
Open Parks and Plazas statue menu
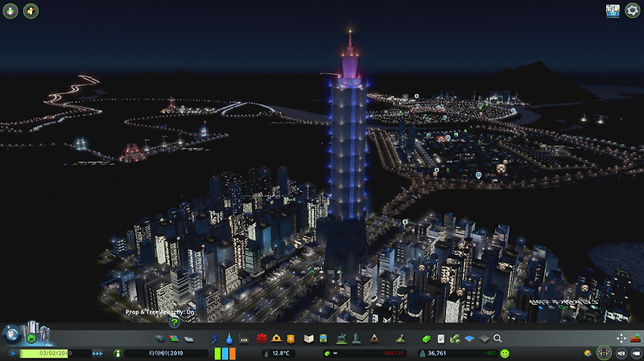(x=341, y=338)
